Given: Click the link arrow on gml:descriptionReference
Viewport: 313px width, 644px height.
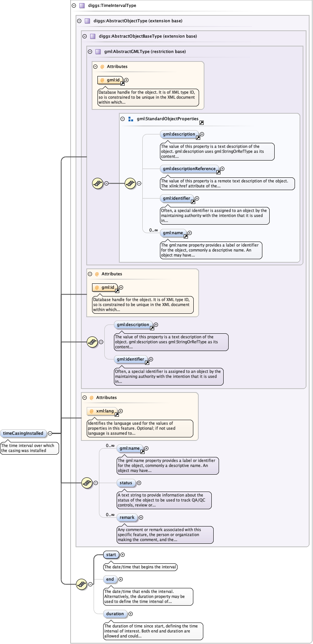Looking at the screenshot, I should (x=218, y=172).
